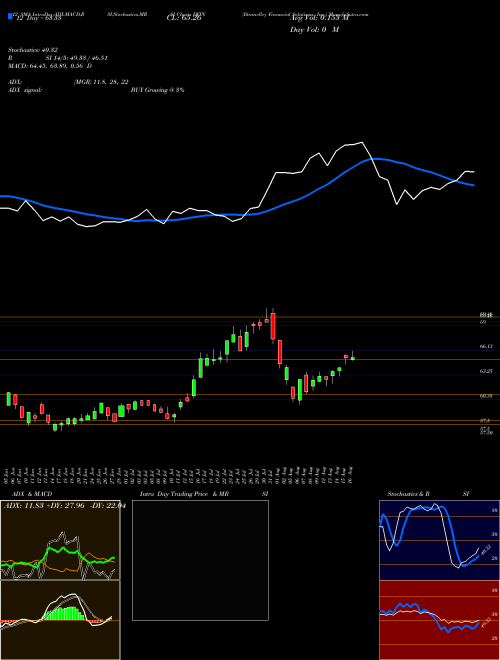The width and height of the screenshot is (500, 660).
Task: Click the 'Avg Vol: 0.153 M' text
Action: click(319, 18)
